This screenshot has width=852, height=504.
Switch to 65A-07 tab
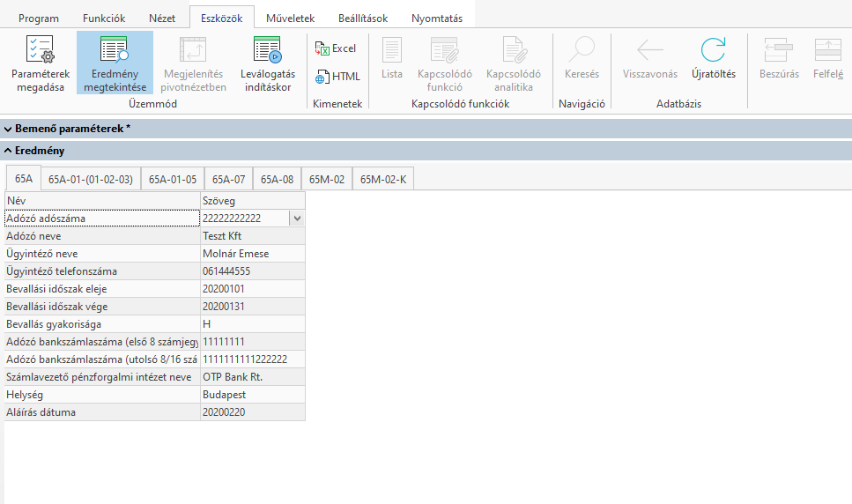[229, 179]
